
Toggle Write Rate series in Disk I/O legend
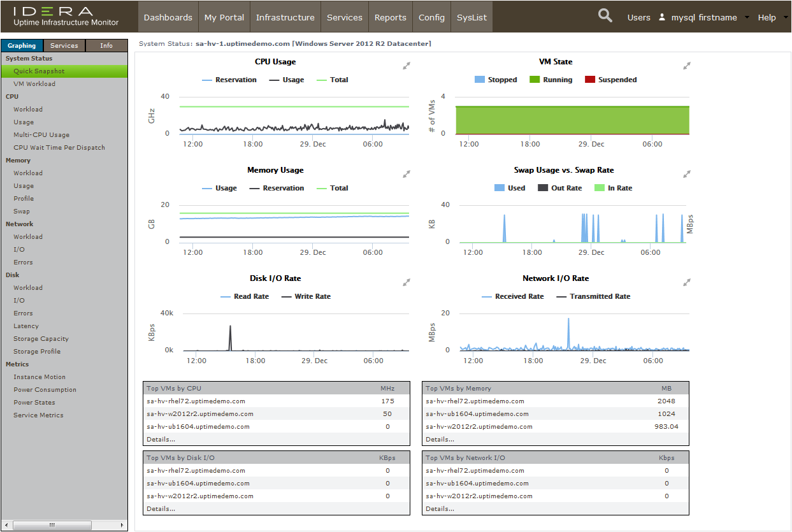tap(306, 297)
